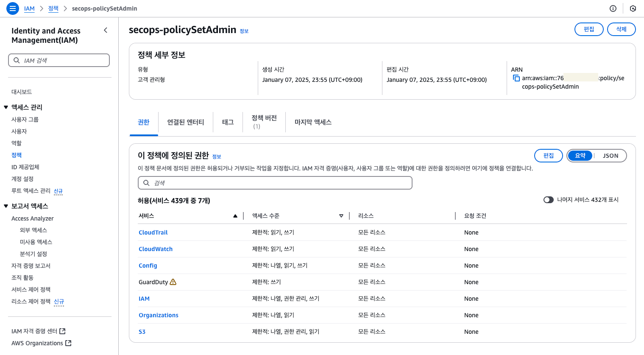Open 자격 증명 보고서 in sidebar
Image resolution: width=644 pixels, height=355 pixels.
pos(31,266)
